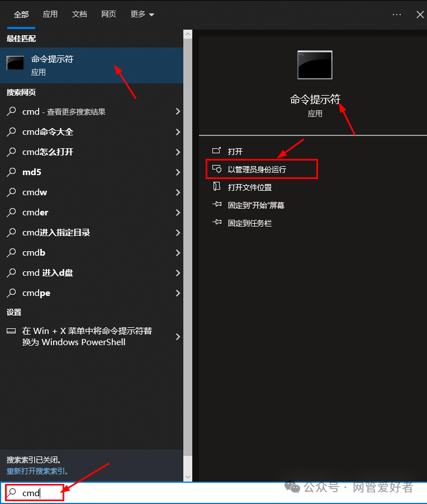Click the scrollbar down arrow
This screenshot has width=427, height=504.
pyautogui.click(x=188, y=477)
